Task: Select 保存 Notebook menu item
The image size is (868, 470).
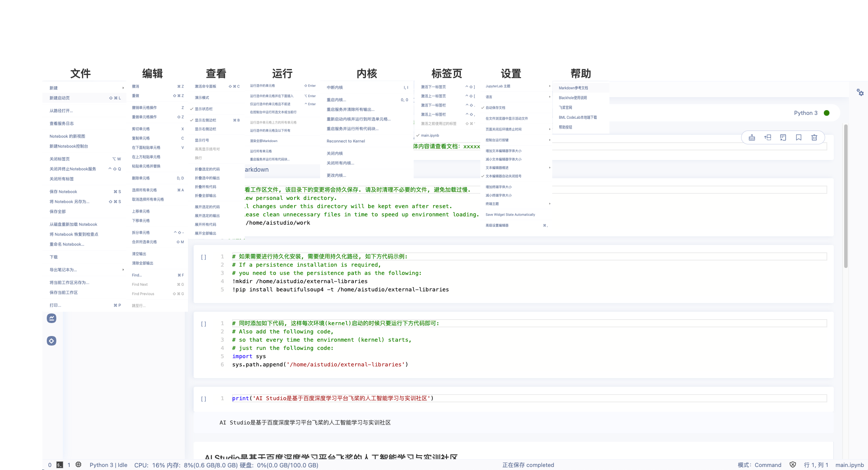Action: [63, 192]
